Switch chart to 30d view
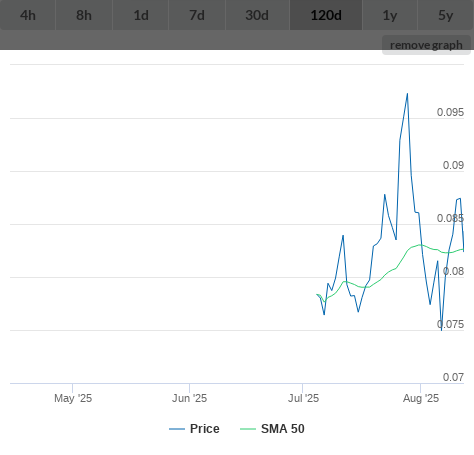 point(257,15)
